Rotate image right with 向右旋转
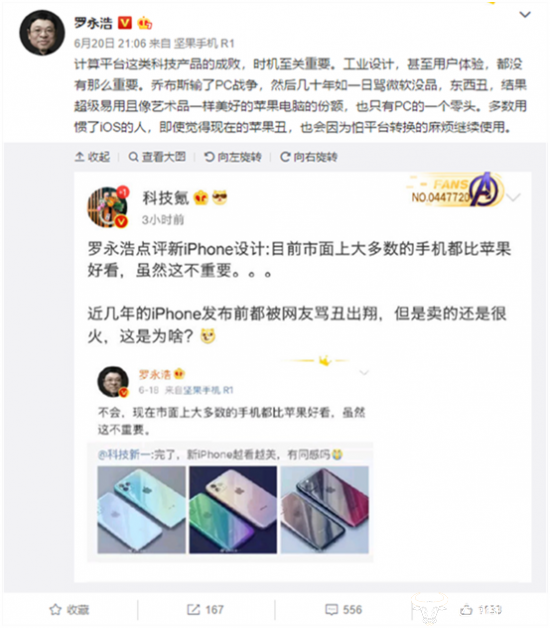550x628 pixels. point(309,157)
